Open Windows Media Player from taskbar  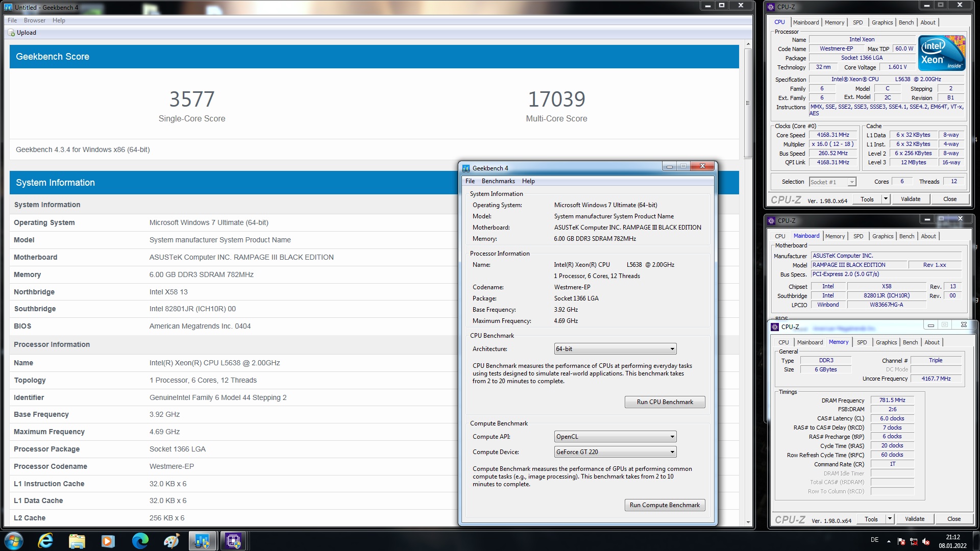108,541
